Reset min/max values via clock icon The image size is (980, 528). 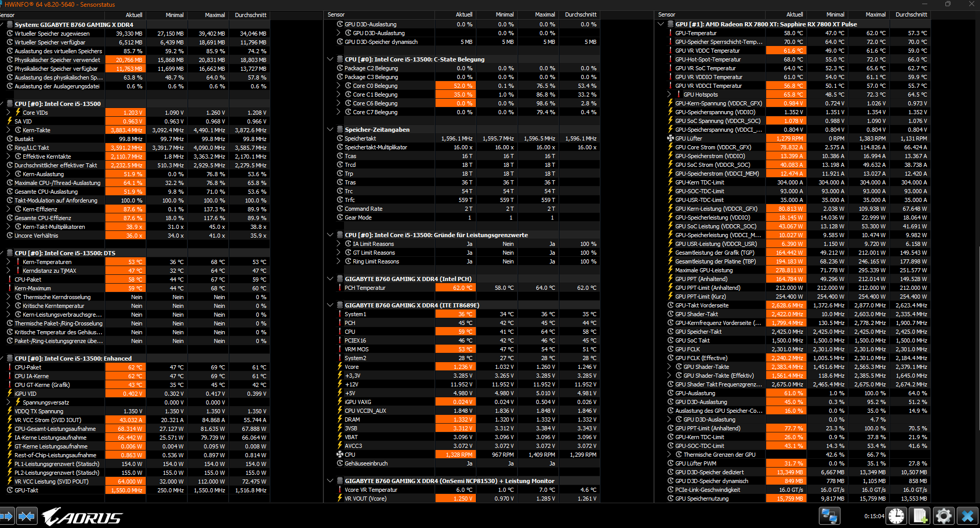(x=897, y=516)
